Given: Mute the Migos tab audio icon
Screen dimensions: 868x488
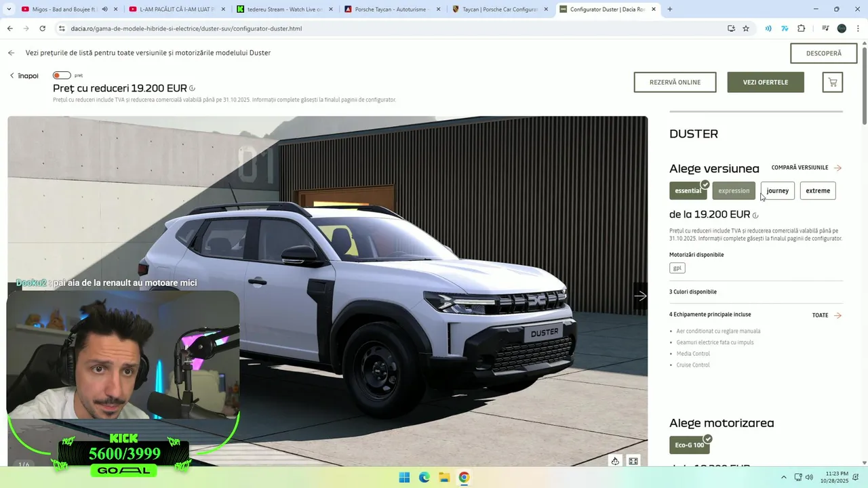Looking at the screenshot, I should tap(104, 9).
